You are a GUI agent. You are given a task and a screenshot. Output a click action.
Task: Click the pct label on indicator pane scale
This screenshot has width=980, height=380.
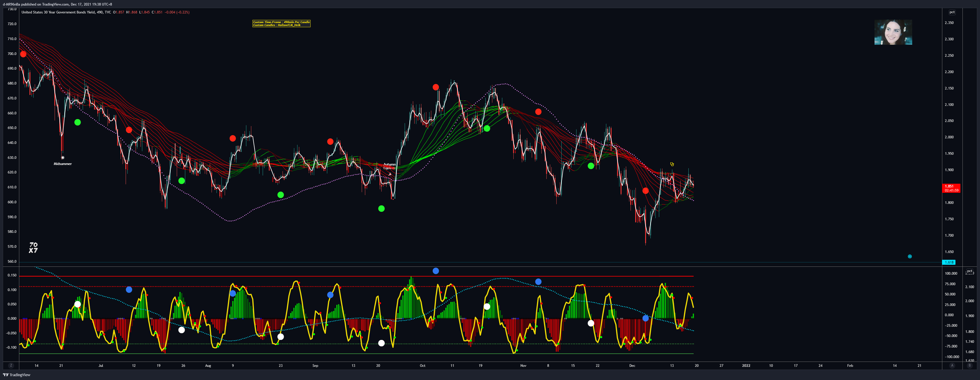(x=969, y=271)
